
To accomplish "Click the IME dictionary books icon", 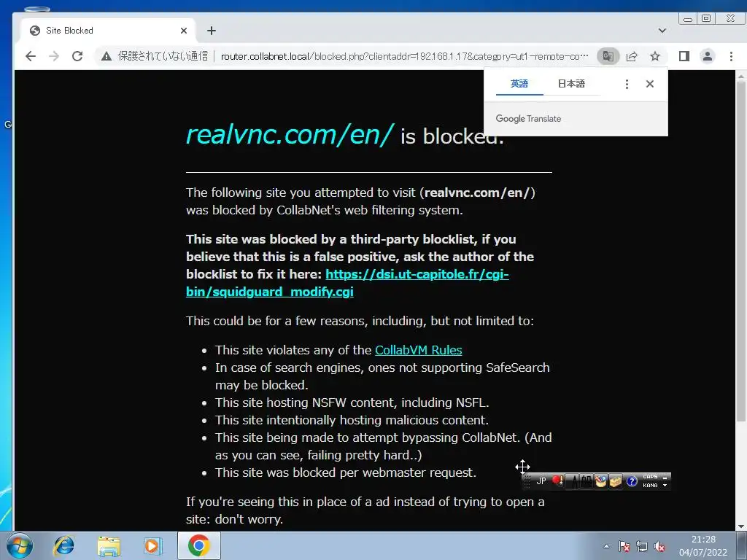I will pos(586,481).
